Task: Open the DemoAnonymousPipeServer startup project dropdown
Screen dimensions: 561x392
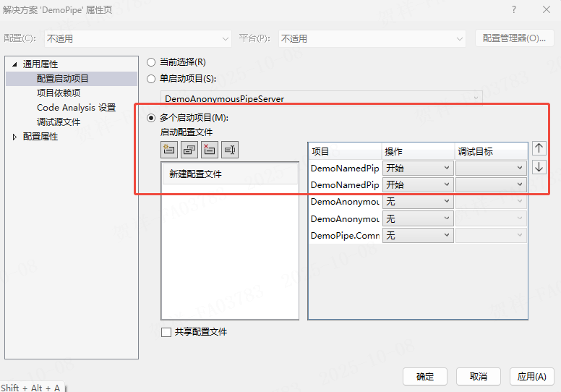Action: pos(321,98)
